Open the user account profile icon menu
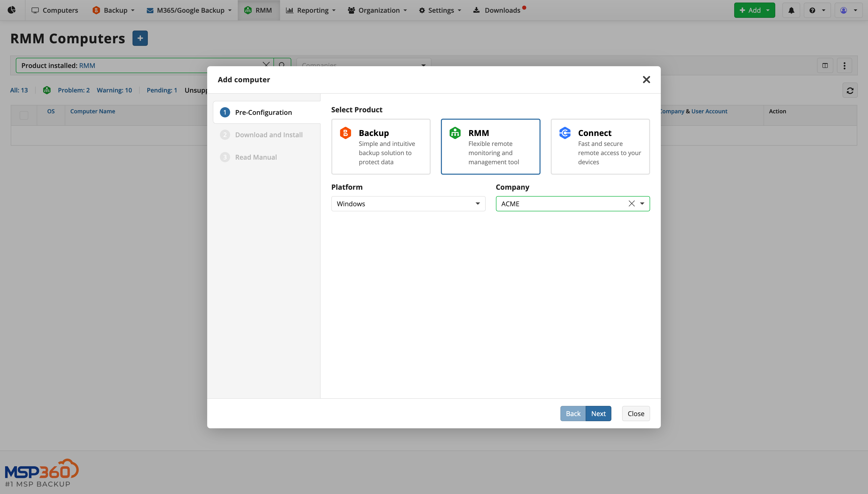868x494 pixels. coord(848,10)
